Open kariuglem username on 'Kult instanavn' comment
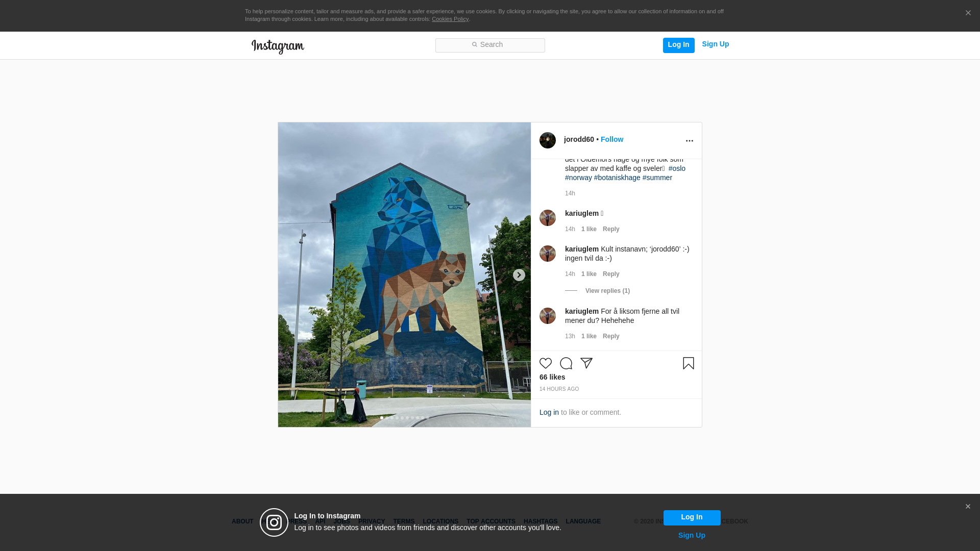The image size is (980, 551). pos(582,249)
